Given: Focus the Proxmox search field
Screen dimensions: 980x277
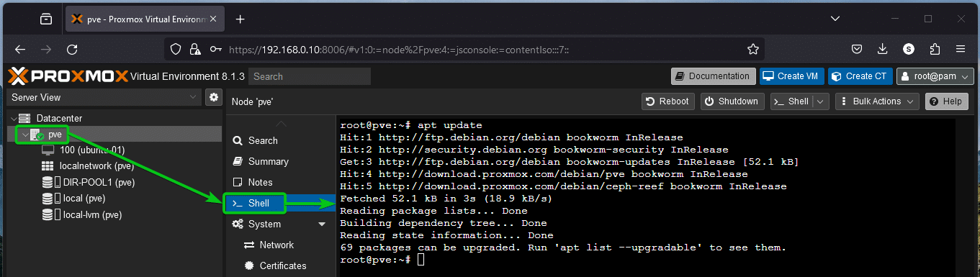Looking at the screenshot, I should coord(310,76).
